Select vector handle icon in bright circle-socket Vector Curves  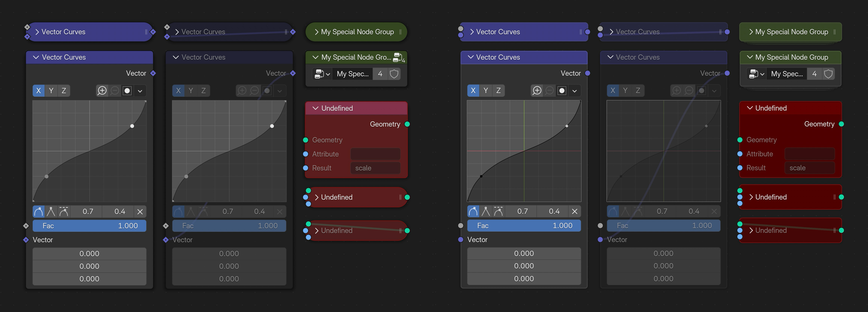485,211
